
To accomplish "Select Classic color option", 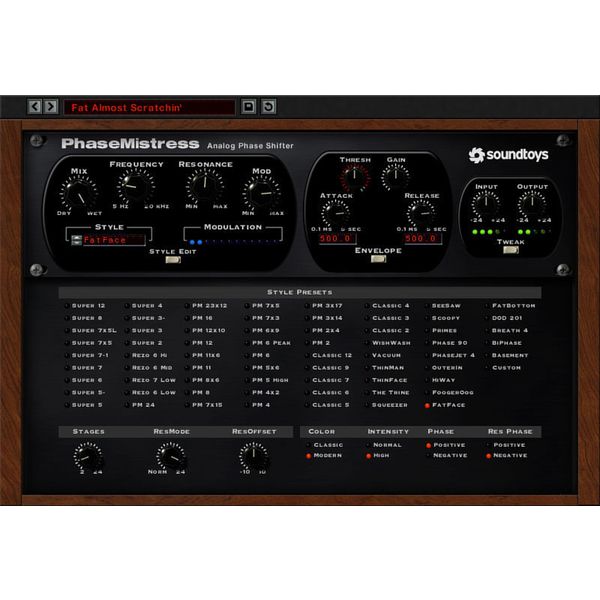I will [x=324, y=445].
